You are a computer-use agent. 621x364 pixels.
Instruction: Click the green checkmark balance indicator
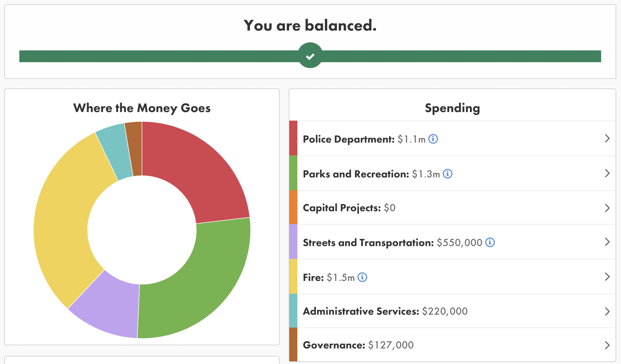310,55
